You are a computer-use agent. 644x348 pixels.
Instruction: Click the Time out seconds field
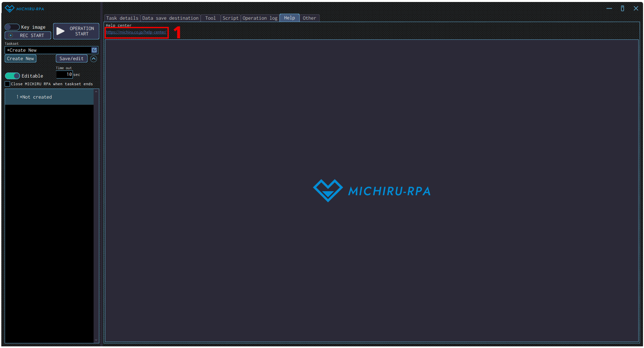coord(64,75)
